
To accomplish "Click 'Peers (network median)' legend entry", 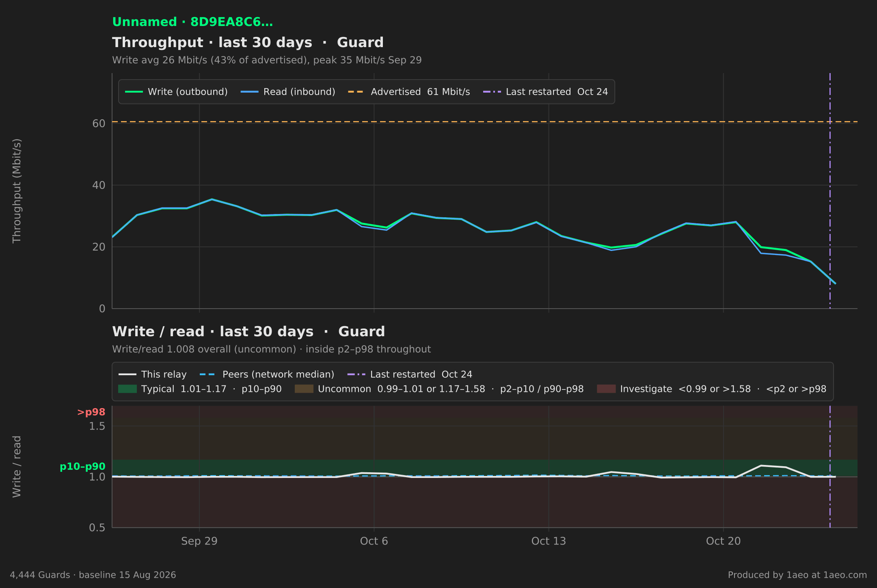I will [267, 374].
